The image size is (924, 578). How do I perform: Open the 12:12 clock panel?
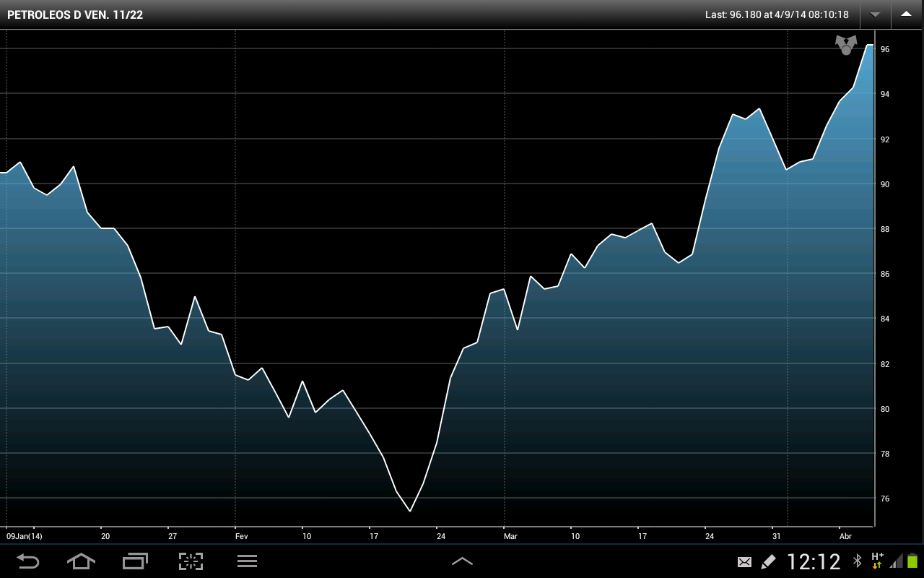(814, 561)
